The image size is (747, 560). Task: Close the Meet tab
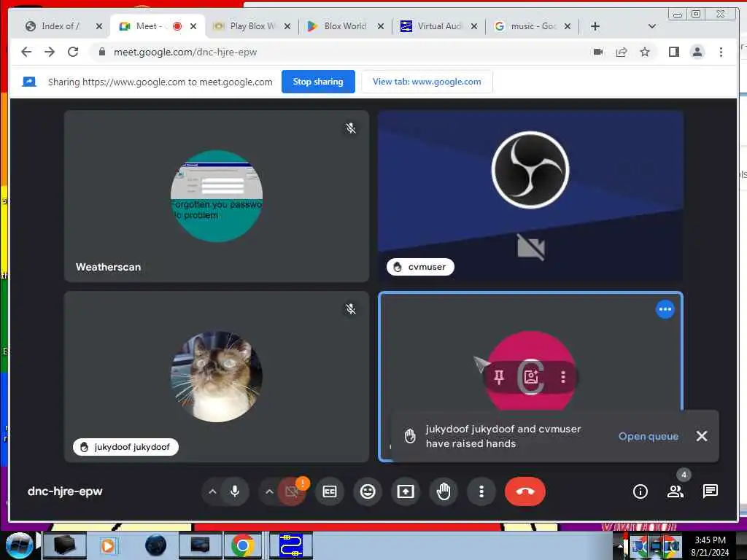point(193,26)
